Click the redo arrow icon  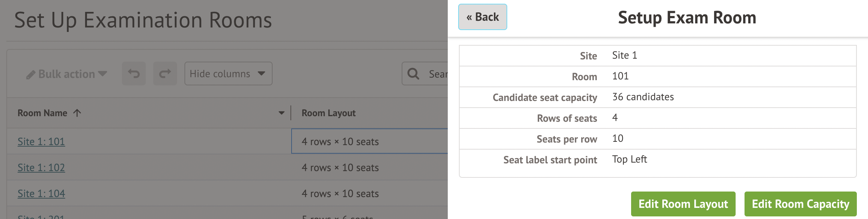tap(165, 73)
